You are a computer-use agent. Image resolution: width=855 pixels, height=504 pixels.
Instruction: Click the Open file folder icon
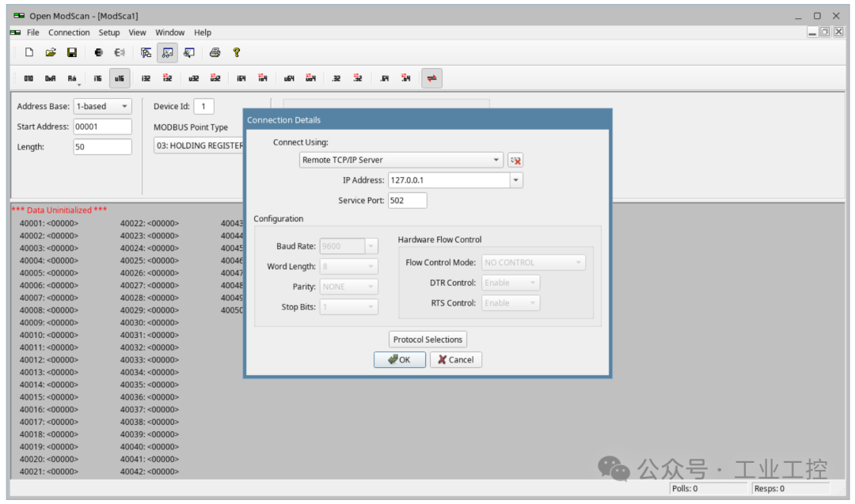50,52
